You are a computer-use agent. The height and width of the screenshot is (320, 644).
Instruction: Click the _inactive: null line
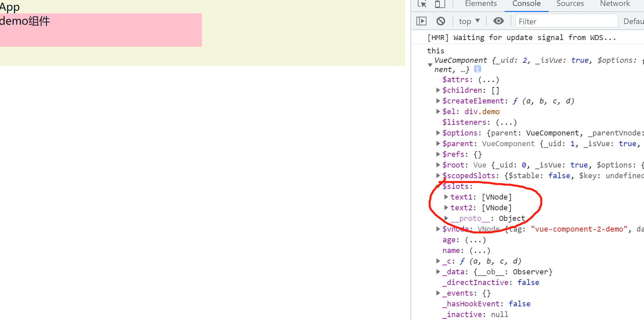tap(476, 314)
